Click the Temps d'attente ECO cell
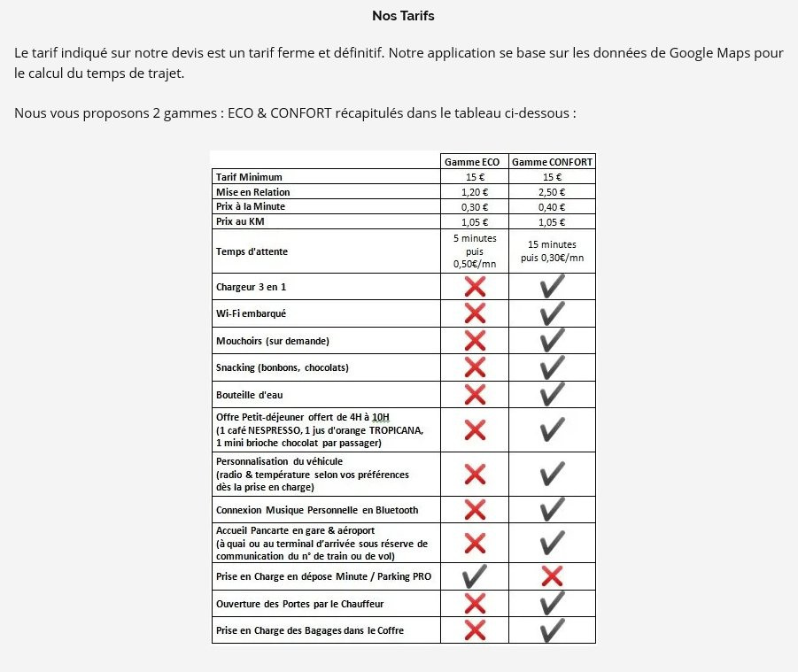Image resolution: width=798 pixels, height=672 pixels. click(475, 251)
